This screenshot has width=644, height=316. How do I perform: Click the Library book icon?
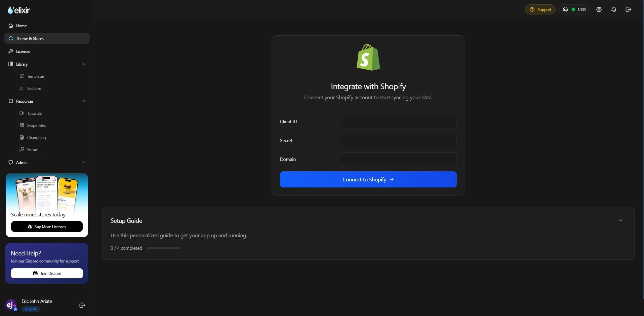pyautogui.click(x=11, y=64)
